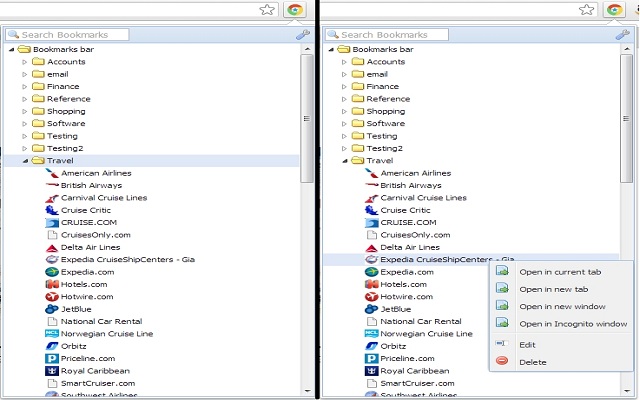640x400 pixels.
Task: Click CRUISE.COM favicon in left panel
Action: (x=52, y=223)
